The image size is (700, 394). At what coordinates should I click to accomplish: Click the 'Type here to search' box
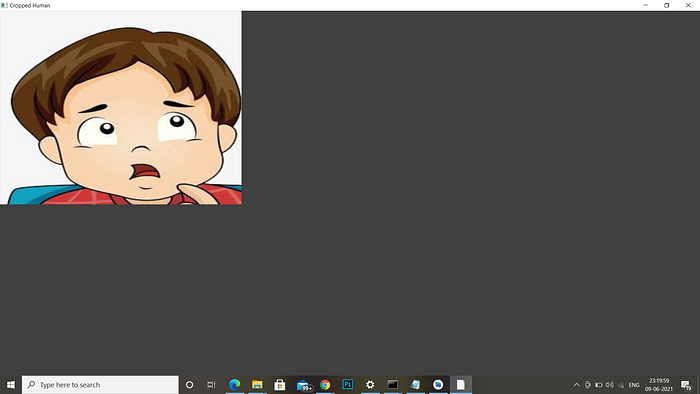(100, 385)
